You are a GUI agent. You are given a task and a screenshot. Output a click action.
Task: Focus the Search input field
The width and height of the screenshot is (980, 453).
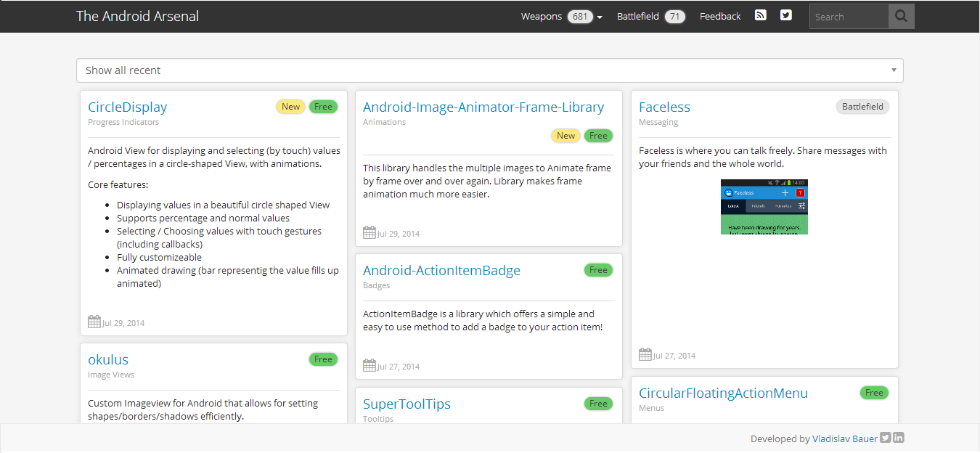pyautogui.click(x=849, y=16)
